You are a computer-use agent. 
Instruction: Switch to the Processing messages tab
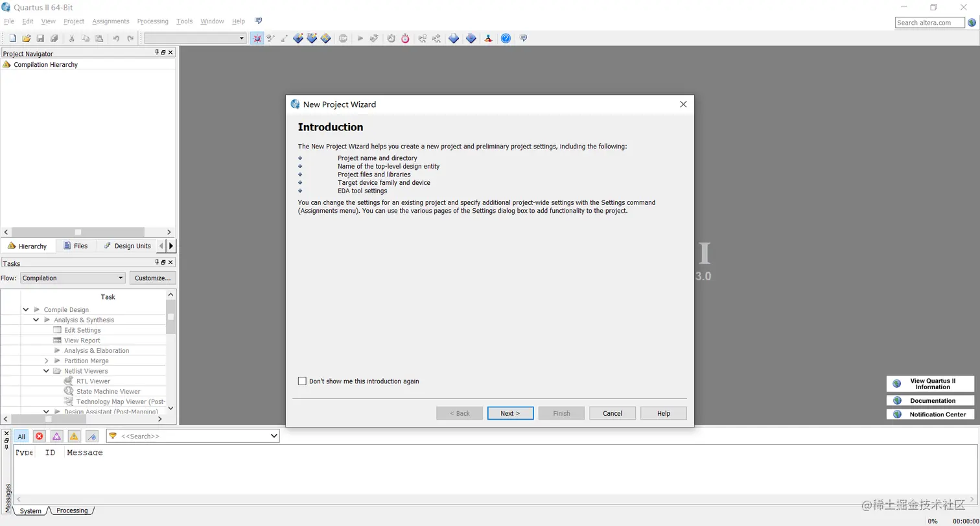(x=72, y=510)
